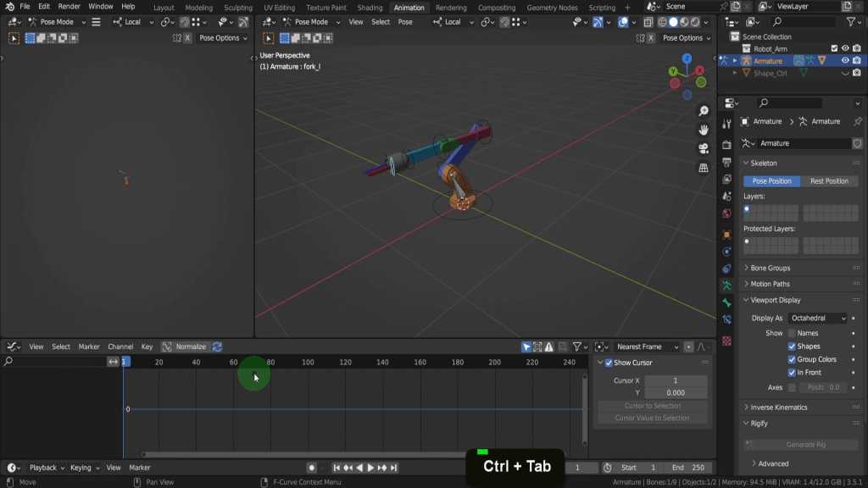Switch to the Compositing workspace tab
The image size is (868, 488).
point(497,8)
